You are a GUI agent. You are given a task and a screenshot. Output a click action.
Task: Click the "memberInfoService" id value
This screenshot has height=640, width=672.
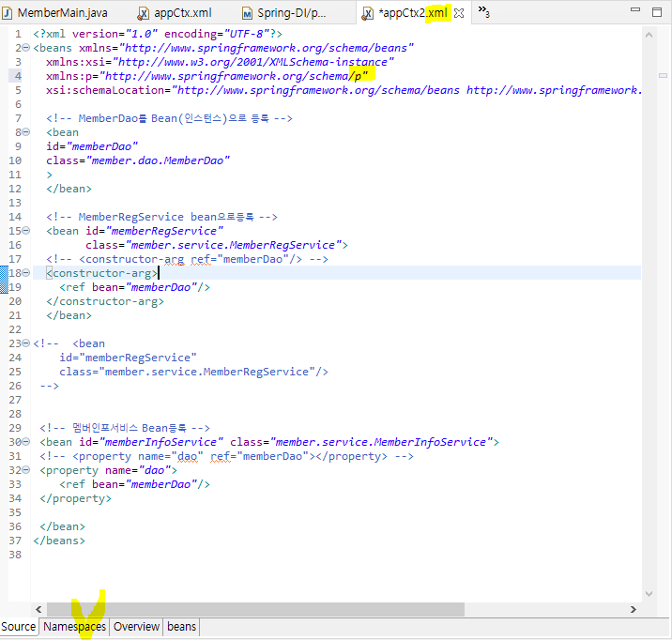coord(161,442)
